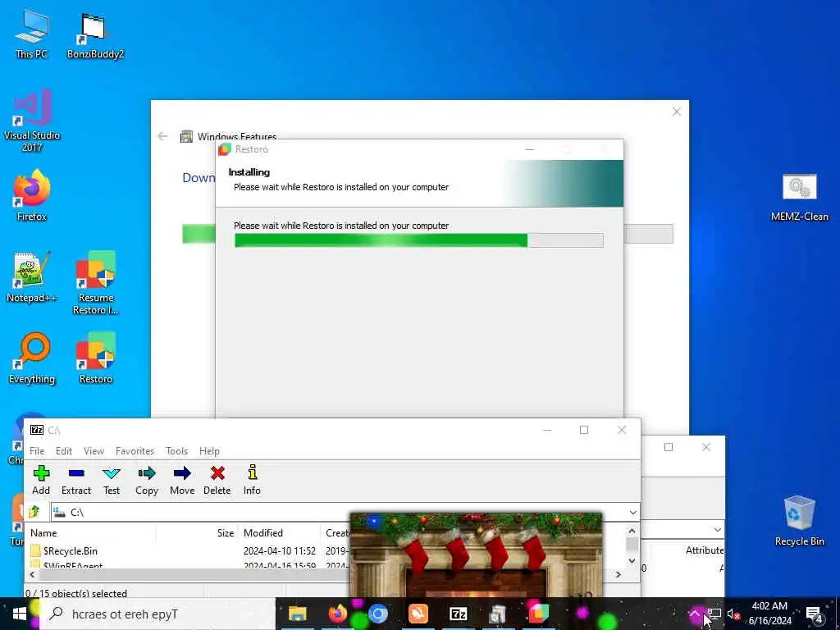Expand the 7-Zip address bar dropdown
Viewport: 840px width, 630px height.
pyautogui.click(x=632, y=512)
